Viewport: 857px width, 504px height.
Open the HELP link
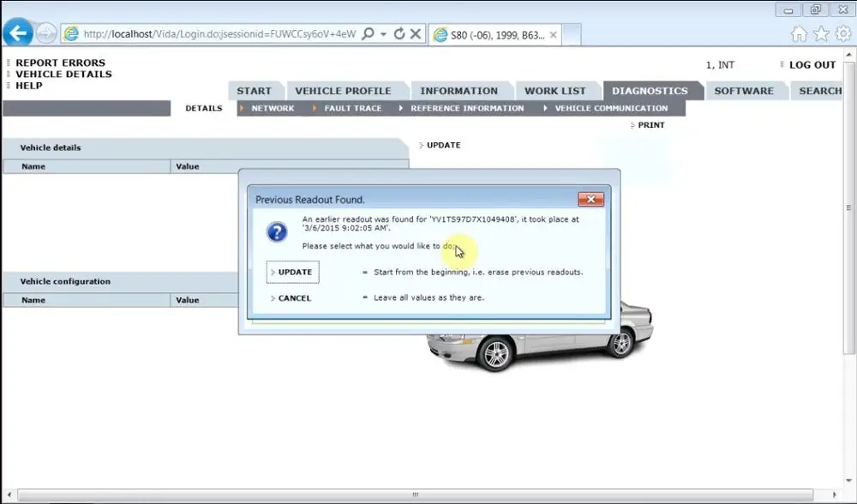coord(29,86)
